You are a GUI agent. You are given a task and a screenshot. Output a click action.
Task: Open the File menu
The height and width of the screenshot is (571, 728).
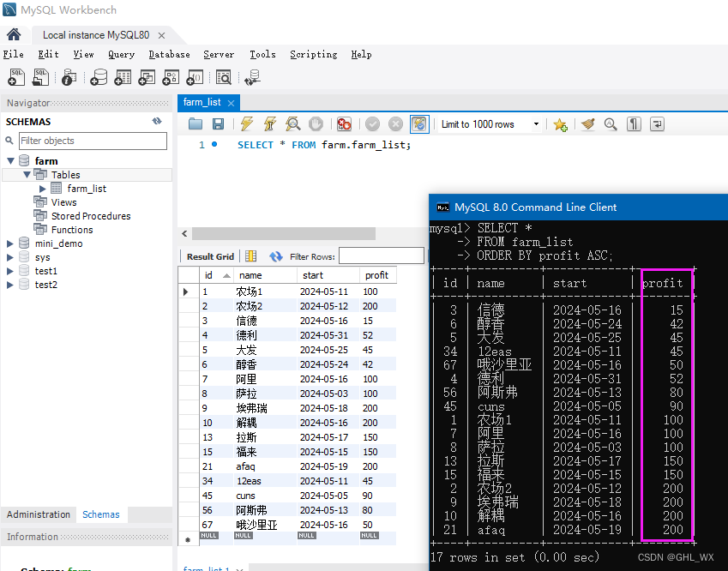[14, 54]
